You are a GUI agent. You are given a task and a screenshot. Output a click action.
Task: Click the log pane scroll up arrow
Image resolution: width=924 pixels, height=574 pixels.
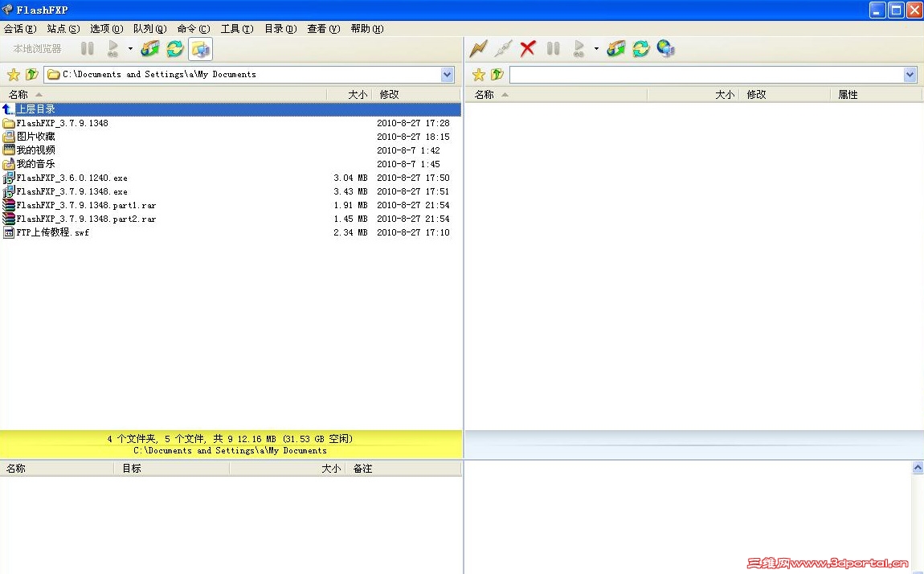pyautogui.click(x=918, y=467)
